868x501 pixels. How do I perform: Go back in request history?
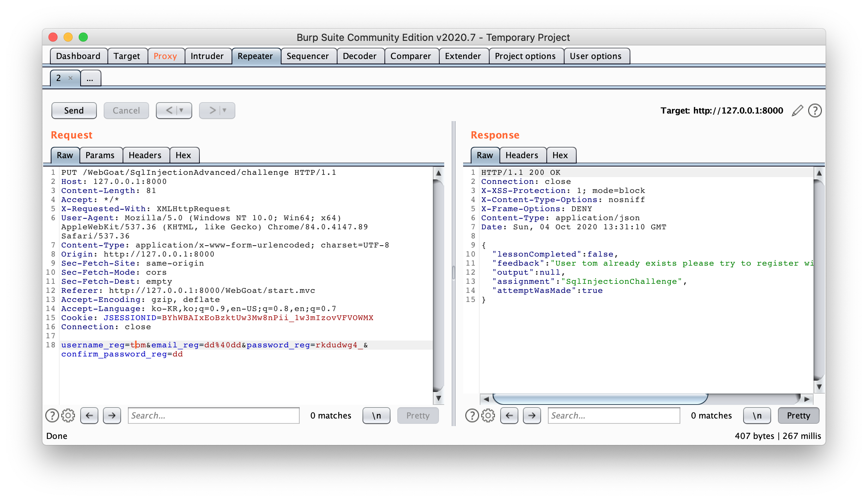[x=169, y=110]
